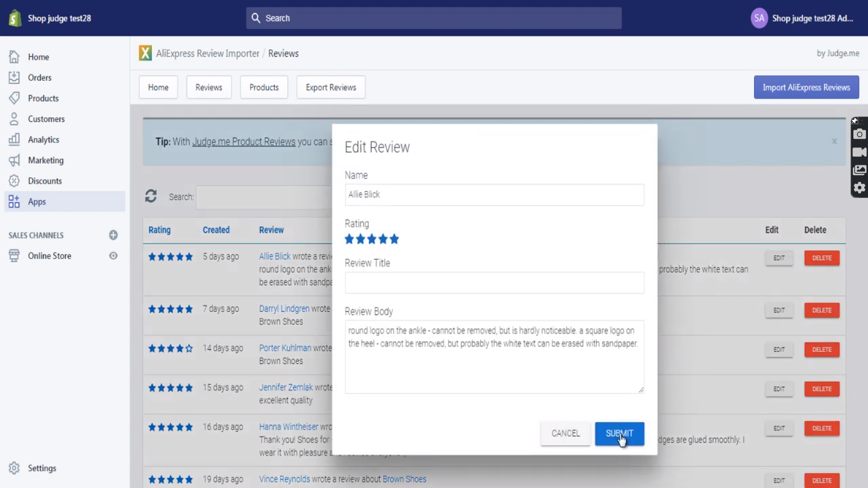
Task: Open the Export Reviews tab
Action: pos(331,87)
